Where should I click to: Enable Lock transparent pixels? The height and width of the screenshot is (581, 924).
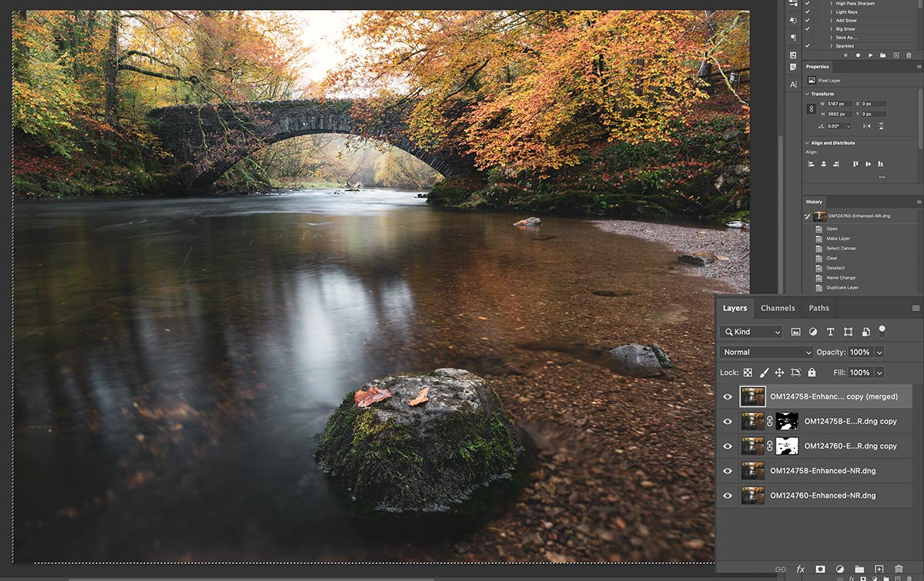point(747,372)
